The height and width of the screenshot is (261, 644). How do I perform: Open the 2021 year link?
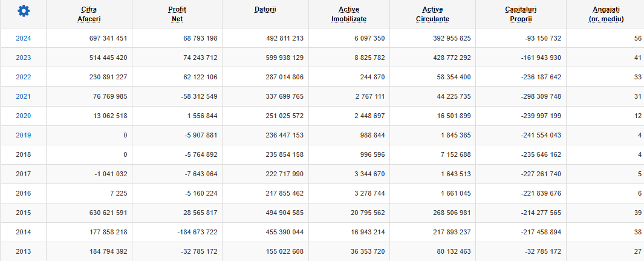click(24, 96)
